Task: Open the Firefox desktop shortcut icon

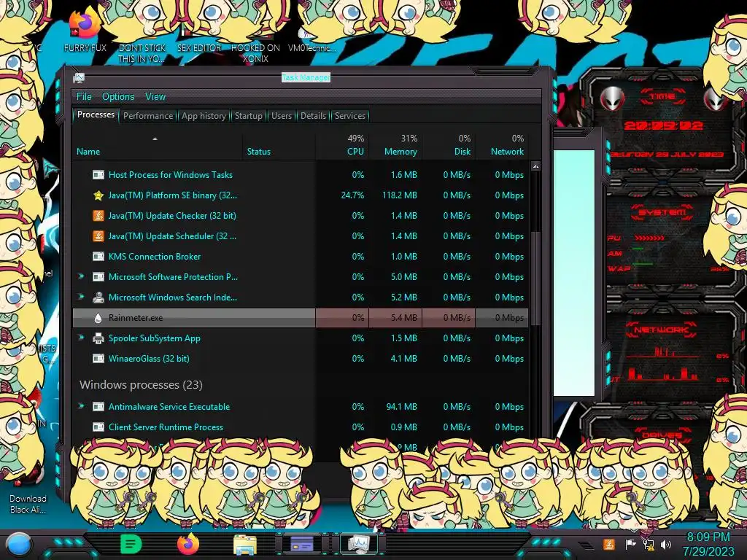Action: [85, 24]
